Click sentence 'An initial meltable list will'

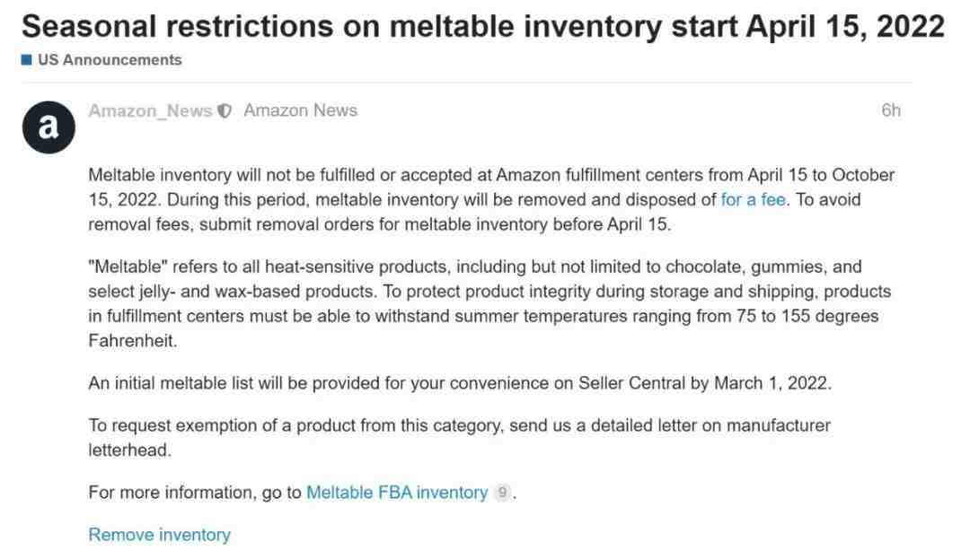pyautogui.click(x=460, y=383)
